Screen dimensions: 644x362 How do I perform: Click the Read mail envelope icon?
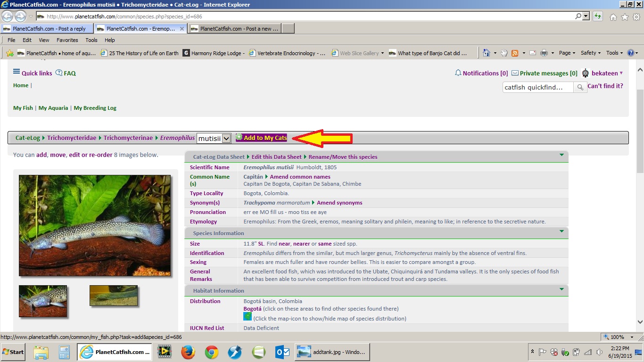(x=532, y=53)
